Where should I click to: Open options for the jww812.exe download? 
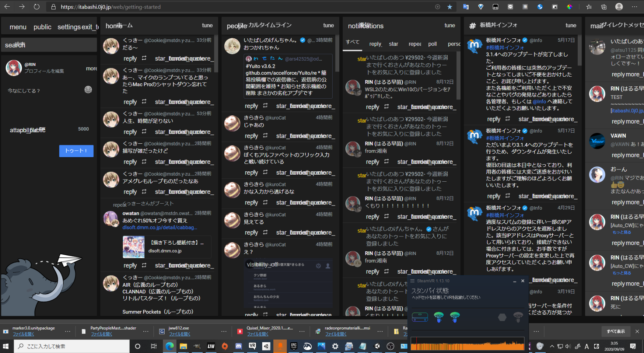[224, 331]
